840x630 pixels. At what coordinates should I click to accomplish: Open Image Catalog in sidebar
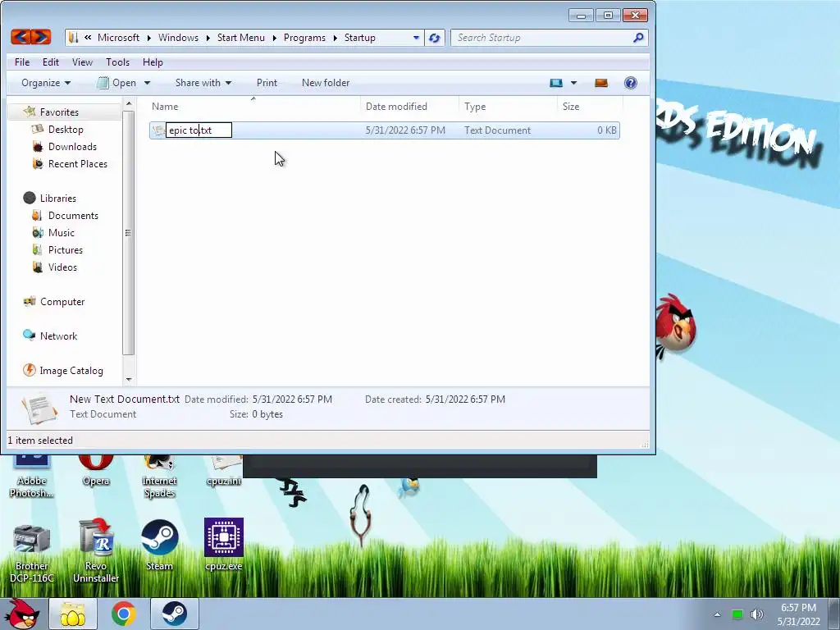coord(71,370)
